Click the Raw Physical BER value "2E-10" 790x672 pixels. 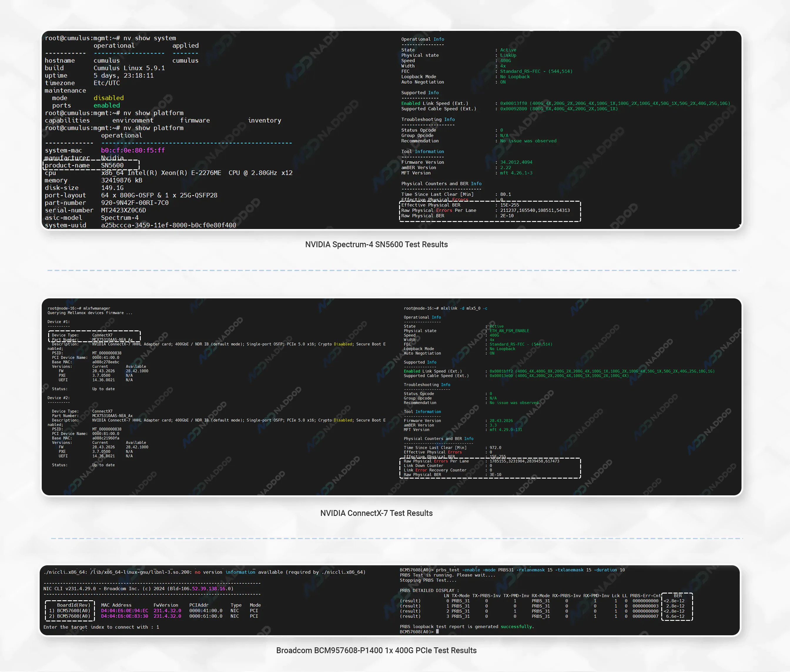coord(507,215)
